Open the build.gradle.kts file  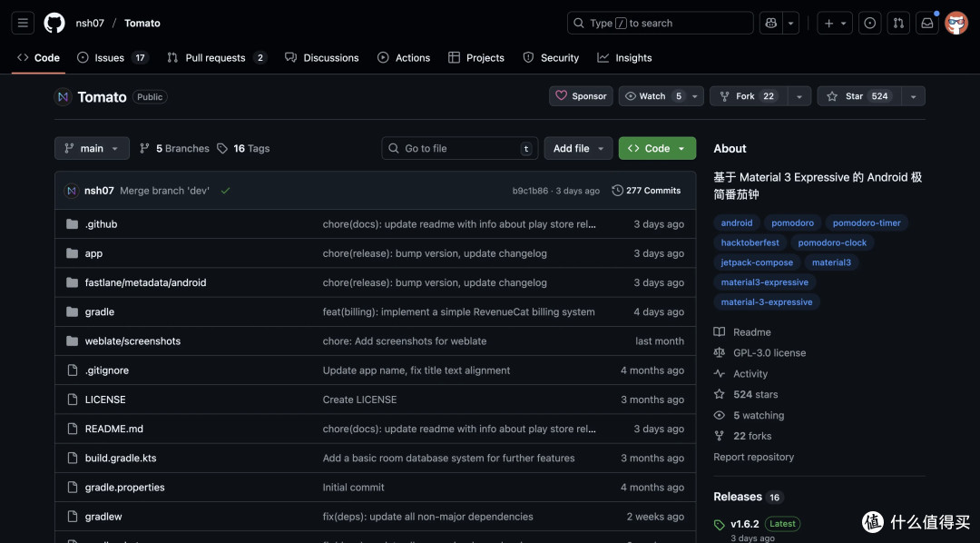pyautogui.click(x=121, y=458)
